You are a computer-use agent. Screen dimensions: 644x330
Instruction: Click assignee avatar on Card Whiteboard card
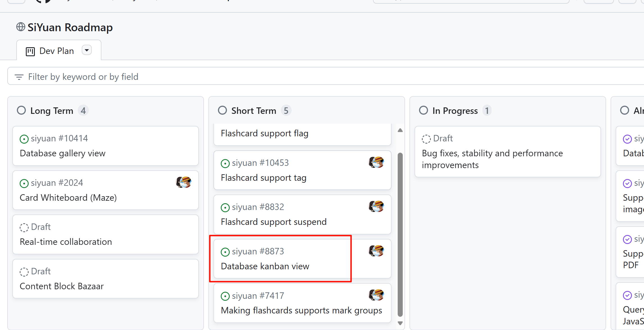(x=184, y=182)
